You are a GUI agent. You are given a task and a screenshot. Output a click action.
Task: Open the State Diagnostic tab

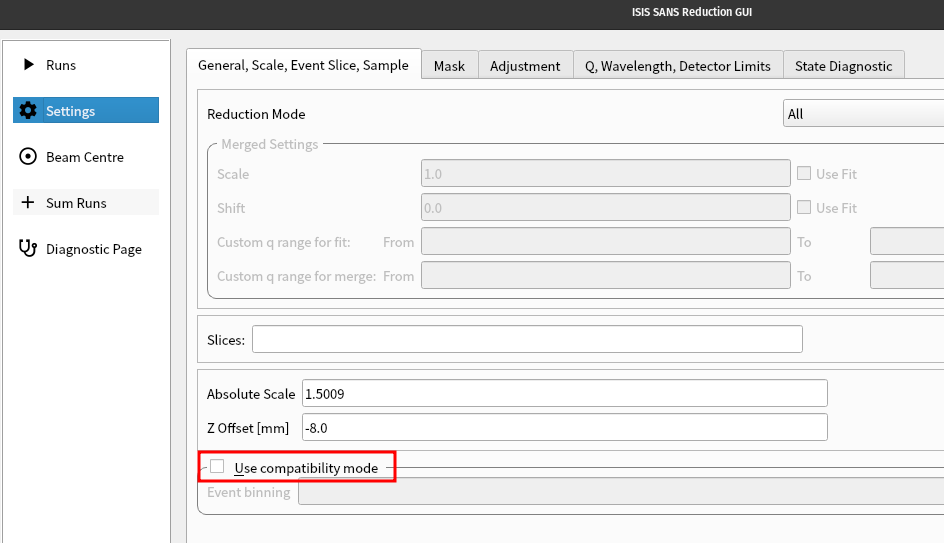[x=843, y=66]
